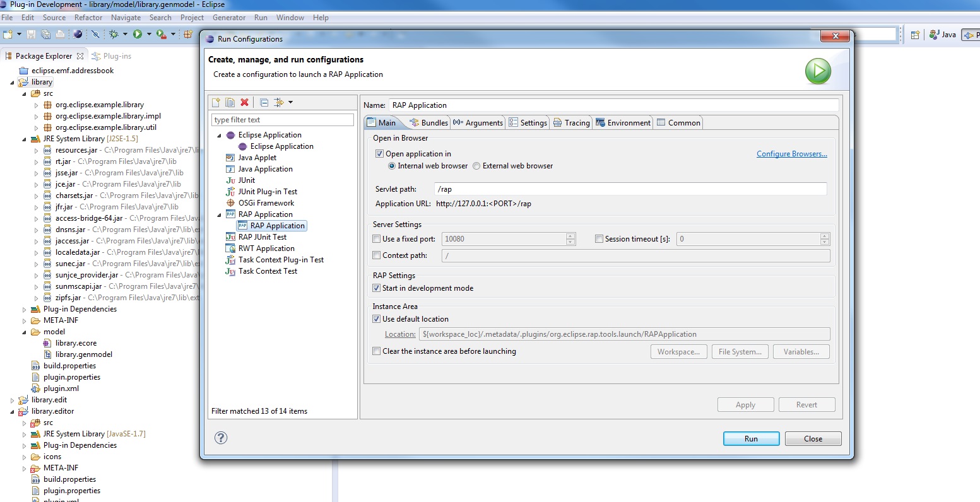Click the Run button in dialog

(x=751, y=439)
